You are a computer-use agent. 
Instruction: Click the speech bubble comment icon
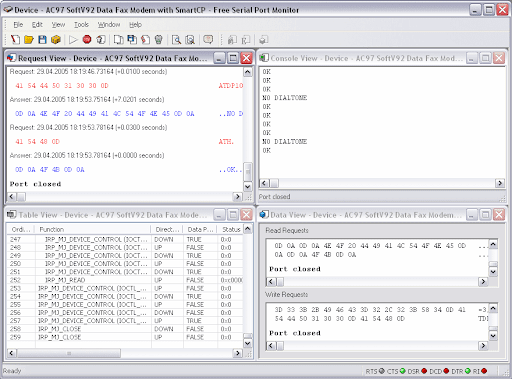(x=208, y=40)
